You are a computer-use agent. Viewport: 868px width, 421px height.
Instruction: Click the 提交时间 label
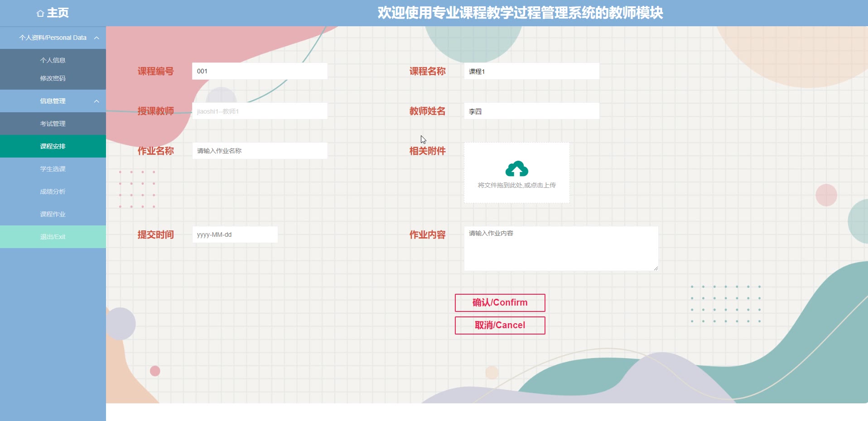[156, 234]
